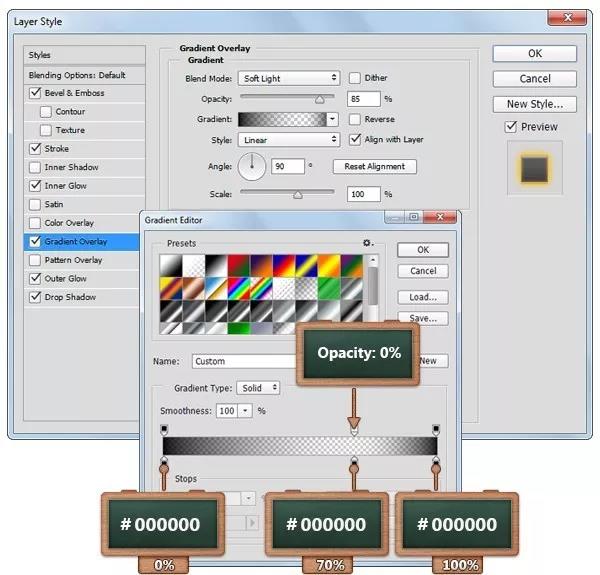Click the style preview thumbnail under Preview

click(534, 168)
